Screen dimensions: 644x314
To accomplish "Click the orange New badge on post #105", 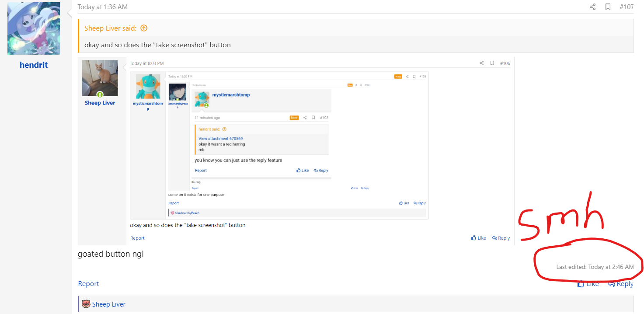I will point(398,77).
